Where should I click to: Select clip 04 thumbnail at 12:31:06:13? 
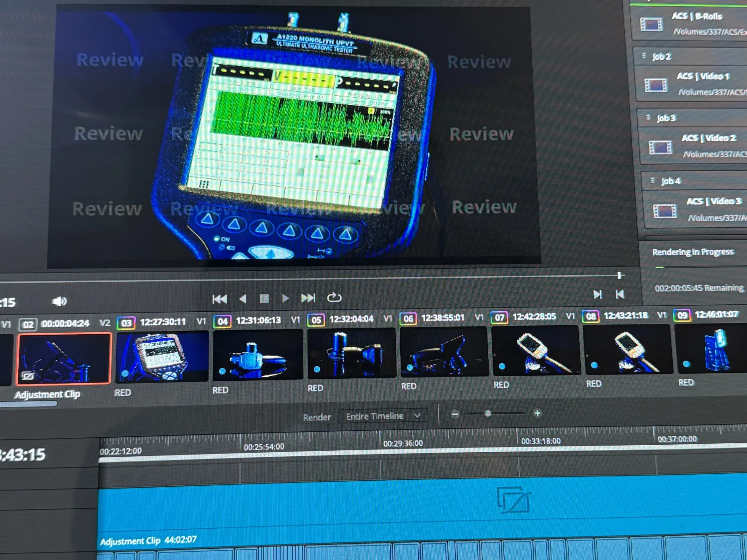coord(258,355)
